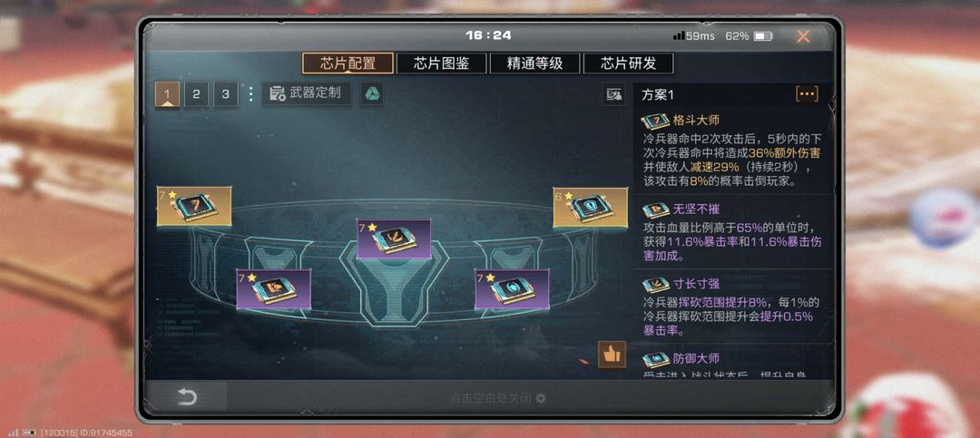Switch to chip scheme 3
This screenshot has height=438, width=980.
coord(226,94)
